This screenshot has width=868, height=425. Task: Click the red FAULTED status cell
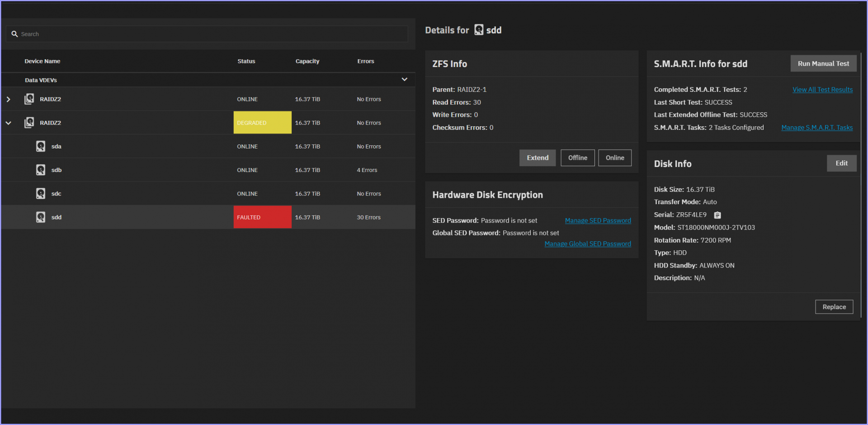262,217
